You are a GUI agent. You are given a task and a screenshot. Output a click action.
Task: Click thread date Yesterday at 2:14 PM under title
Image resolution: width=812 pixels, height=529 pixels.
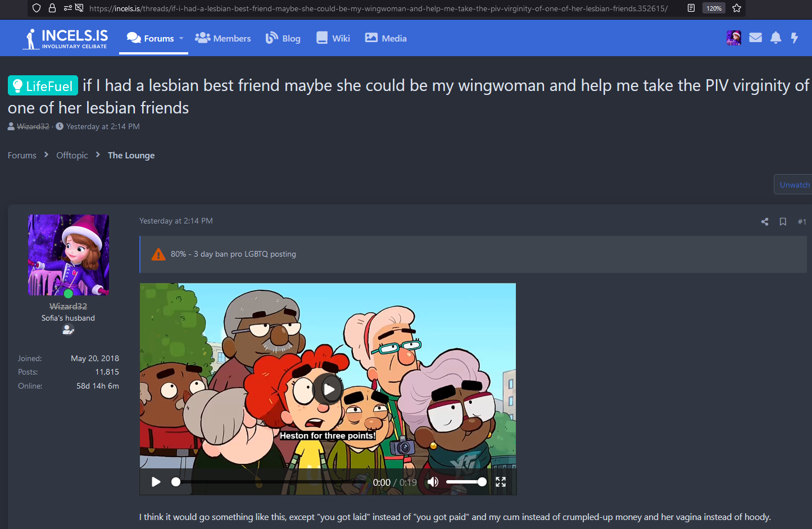[103, 126]
